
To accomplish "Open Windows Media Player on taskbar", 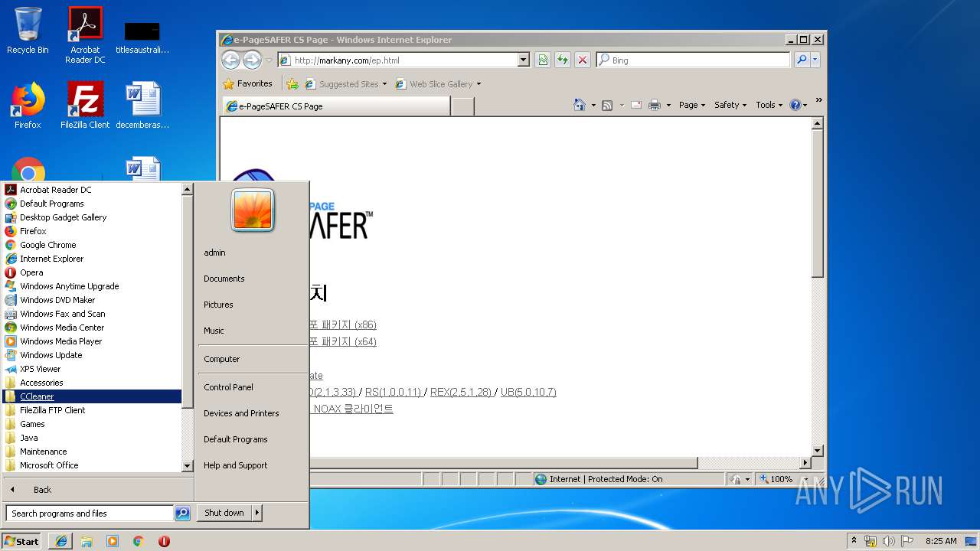I will pyautogui.click(x=113, y=541).
